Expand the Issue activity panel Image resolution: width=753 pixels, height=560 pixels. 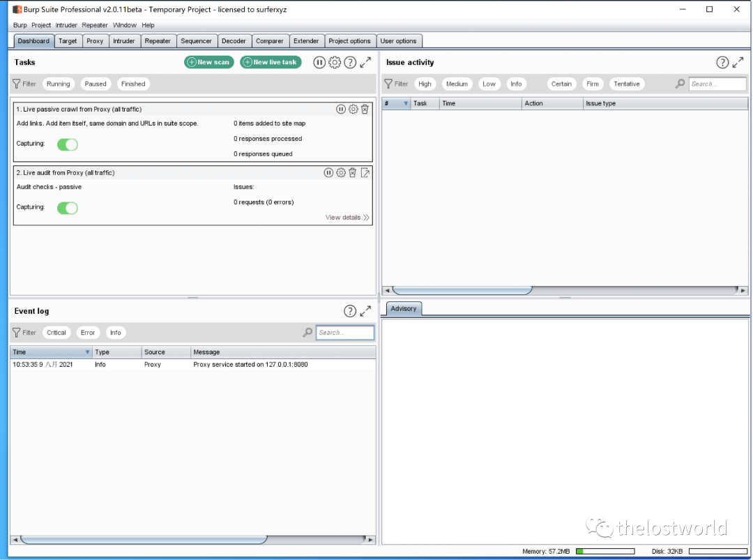coord(738,63)
